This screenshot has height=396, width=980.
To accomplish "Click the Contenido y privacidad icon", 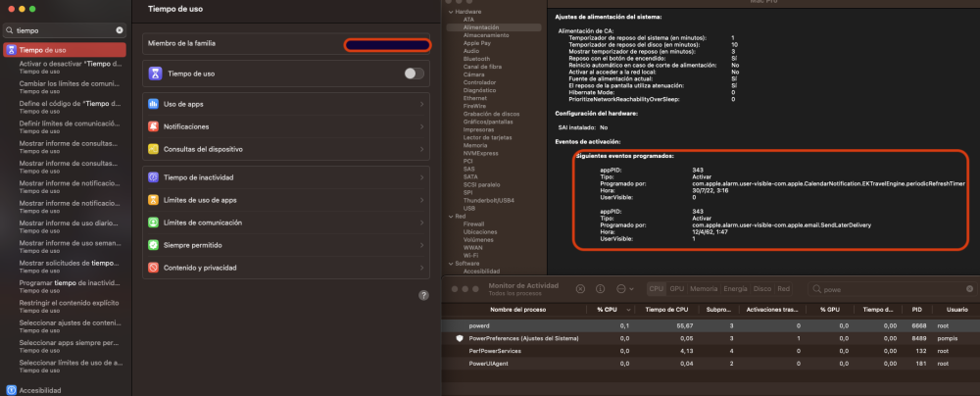I will click(153, 268).
